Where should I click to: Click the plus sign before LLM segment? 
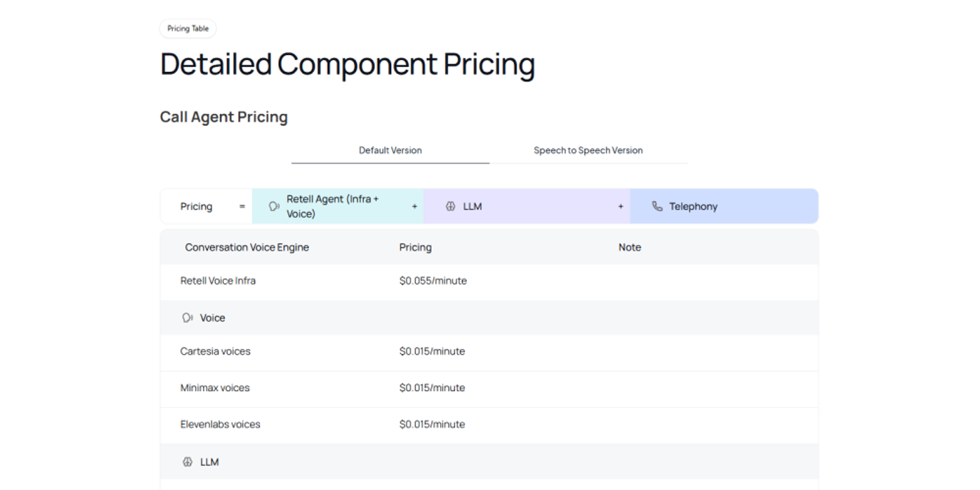click(x=414, y=206)
